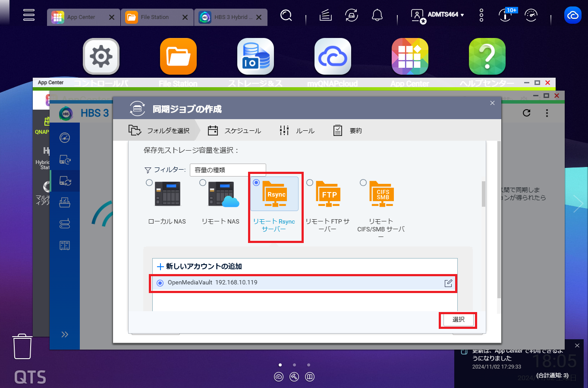This screenshot has height=388, width=588.
Task: Go to the ルール step
Action: coord(297,130)
